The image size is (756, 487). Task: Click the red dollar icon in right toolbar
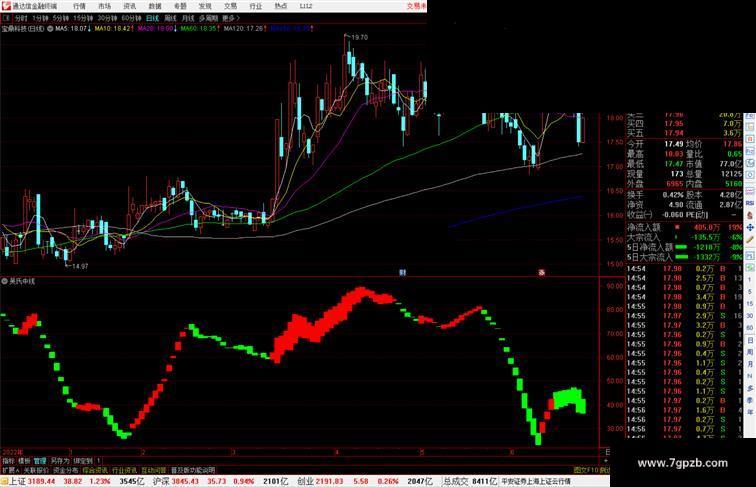(x=750, y=215)
